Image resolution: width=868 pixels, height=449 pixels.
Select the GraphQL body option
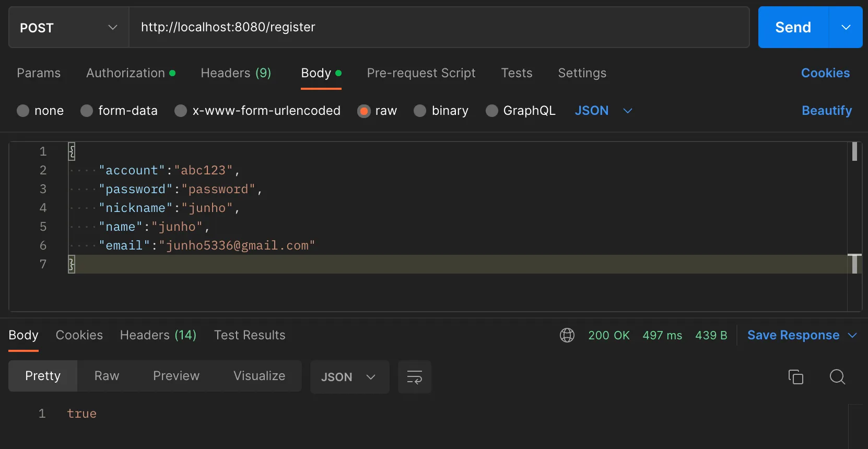tap(491, 111)
